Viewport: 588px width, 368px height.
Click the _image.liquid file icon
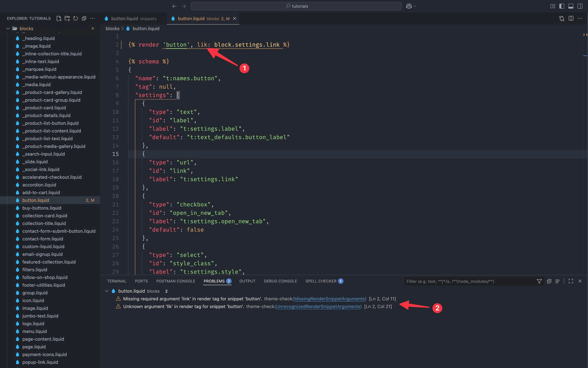point(18,46)
